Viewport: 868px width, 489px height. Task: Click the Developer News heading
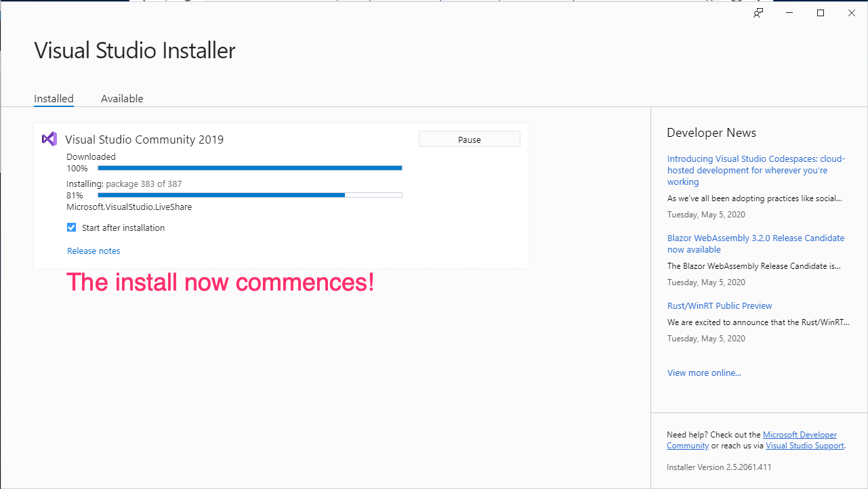click(x=711, y=133)
